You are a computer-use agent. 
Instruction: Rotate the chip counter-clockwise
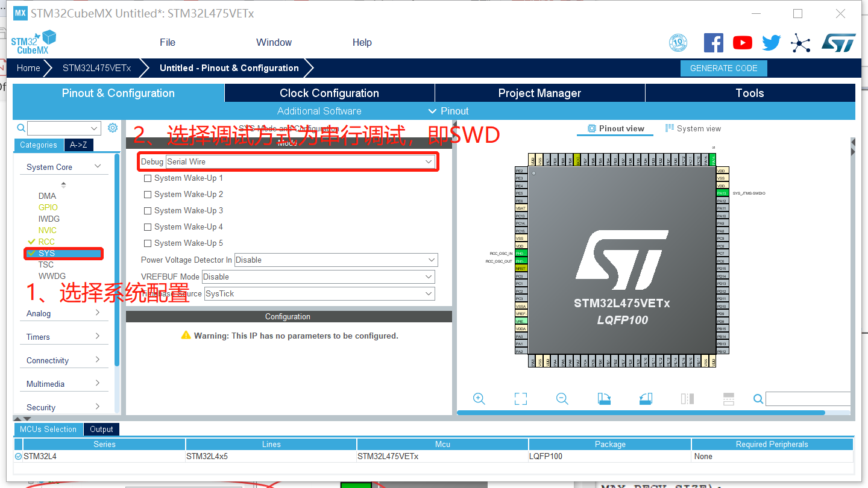tap(646, 399)
